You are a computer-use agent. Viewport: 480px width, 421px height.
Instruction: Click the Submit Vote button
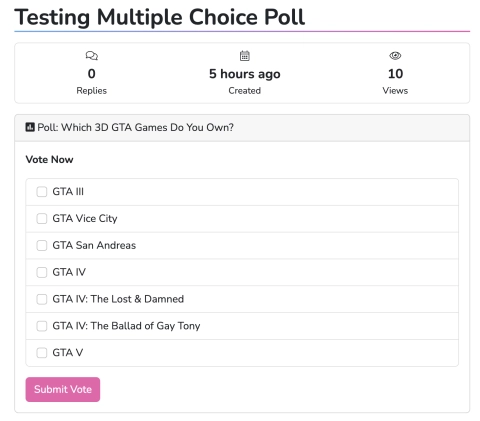[63, 389]
